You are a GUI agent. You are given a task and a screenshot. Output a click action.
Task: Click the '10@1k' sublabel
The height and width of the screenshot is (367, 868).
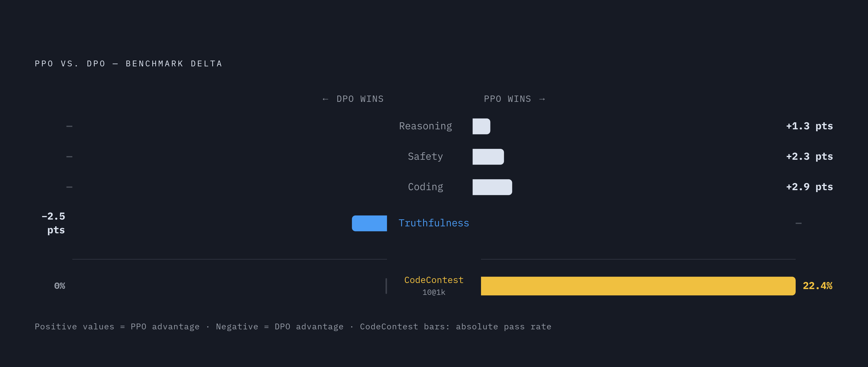[434, 292]
